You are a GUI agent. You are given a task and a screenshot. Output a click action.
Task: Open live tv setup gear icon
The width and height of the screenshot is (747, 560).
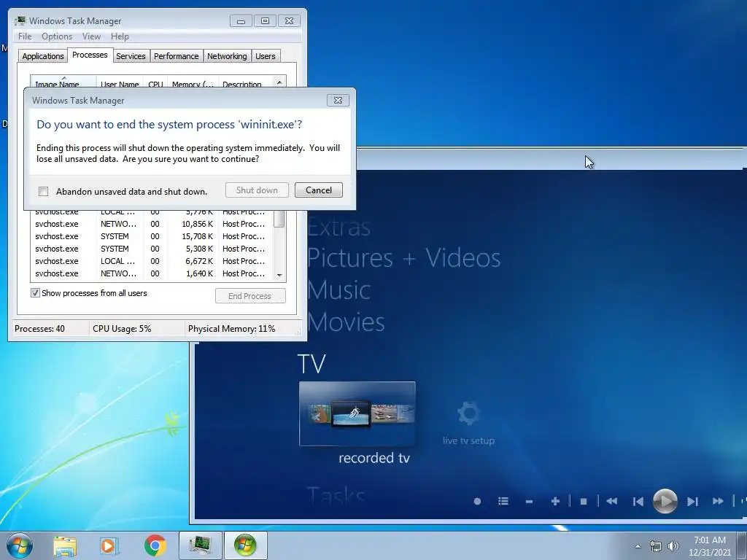pyautogui.click(x=468, y=413)
